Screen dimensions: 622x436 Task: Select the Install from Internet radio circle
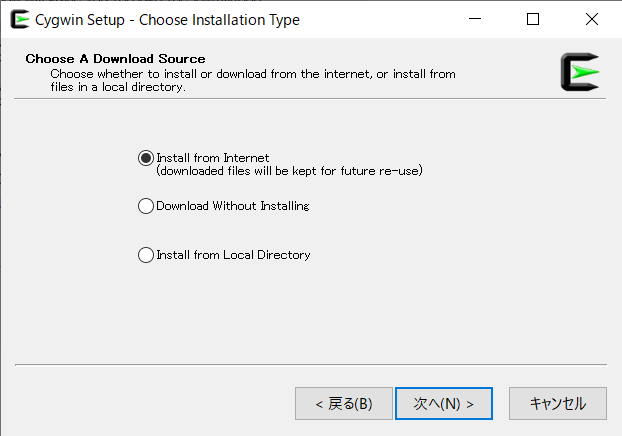(x=146, y=158)
